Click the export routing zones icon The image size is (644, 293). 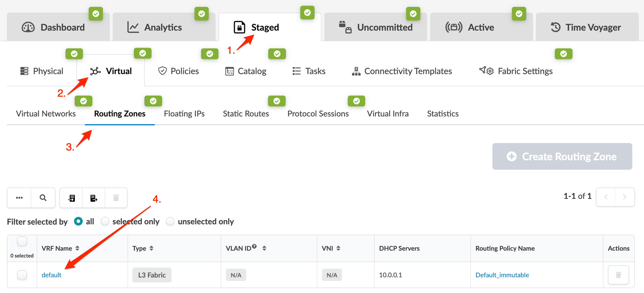[94, 198]
